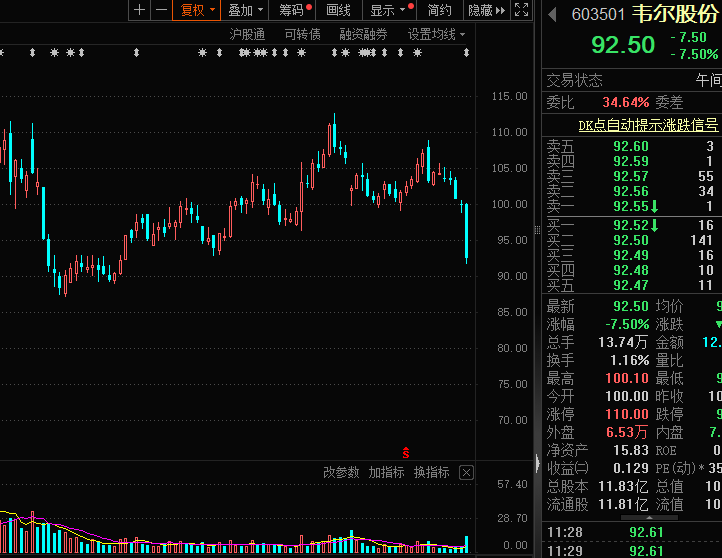Click the arrow icon left of stock code
The height and width of the screenshot is (558, 722).
pos(552,15)
